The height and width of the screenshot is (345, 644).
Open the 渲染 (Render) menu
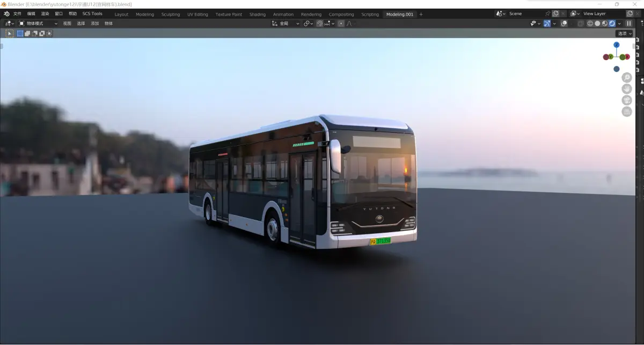45,13
